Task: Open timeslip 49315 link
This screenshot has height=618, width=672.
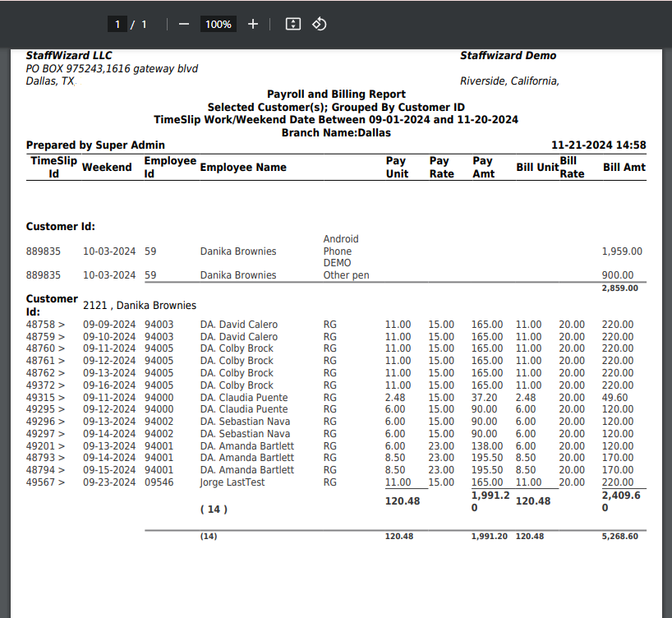Action: [x=45, y=398]
